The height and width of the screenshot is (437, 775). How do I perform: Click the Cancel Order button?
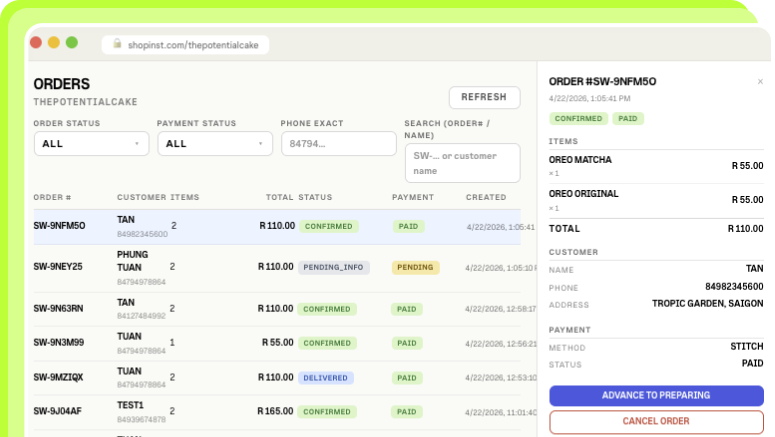tap(656, 421)
